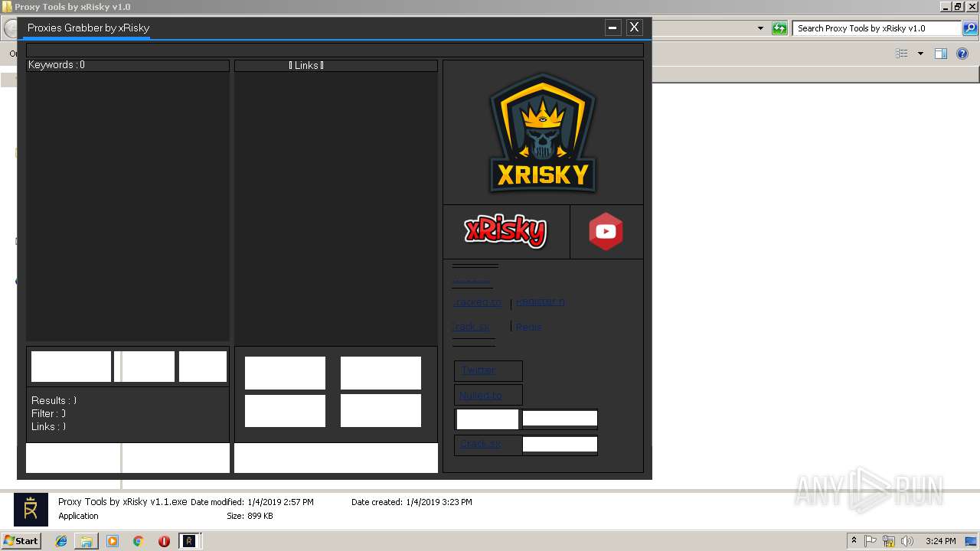Select the xRisky app taskbar button

pyautogui.click(x=189, y=541)
